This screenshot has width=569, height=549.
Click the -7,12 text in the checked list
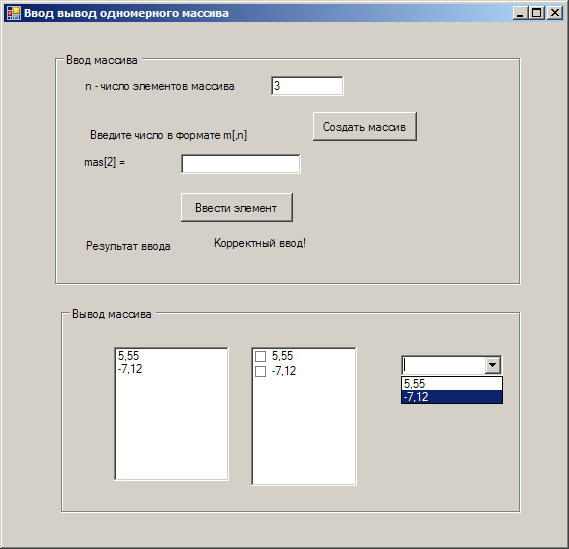pos(284,371)
